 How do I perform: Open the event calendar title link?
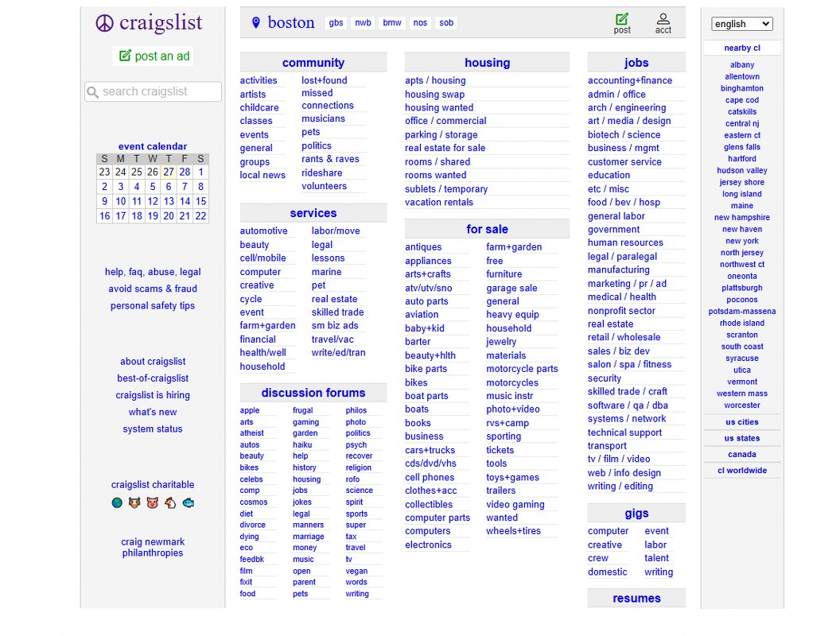[x=153, y=146]
